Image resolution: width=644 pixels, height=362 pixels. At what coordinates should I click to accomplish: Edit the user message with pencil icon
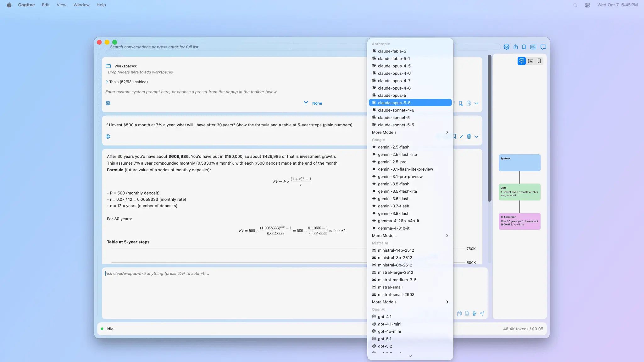[x=461, y=136]
